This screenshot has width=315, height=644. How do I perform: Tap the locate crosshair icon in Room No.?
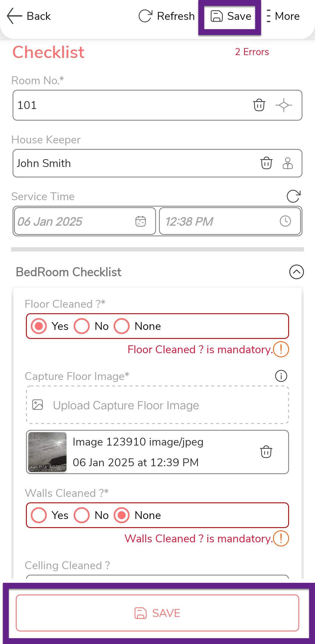pyautogui.click(x=283, y=105)
